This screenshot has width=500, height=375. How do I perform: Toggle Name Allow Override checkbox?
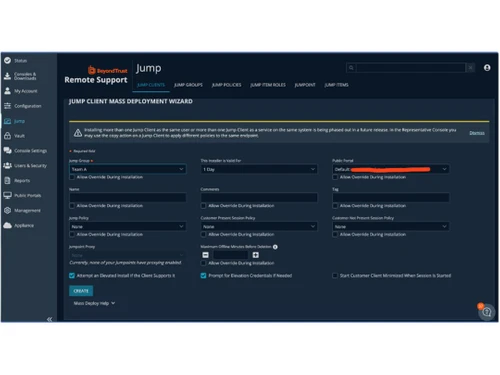pos(72,206)
